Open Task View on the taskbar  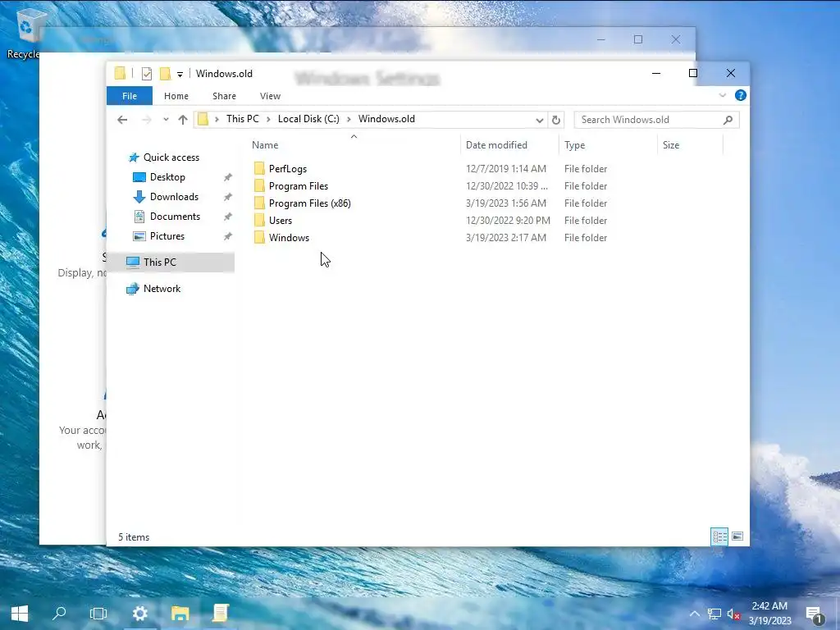98,614
